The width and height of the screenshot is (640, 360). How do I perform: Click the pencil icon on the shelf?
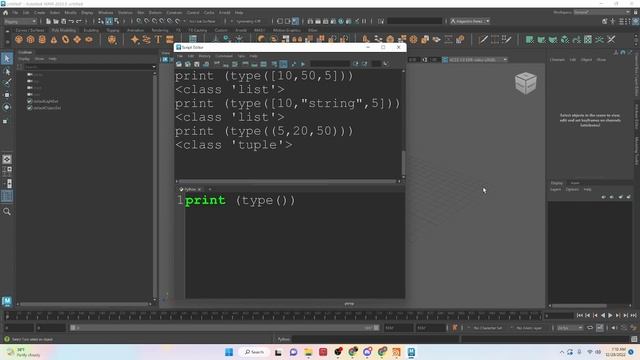click(x=483, y=40)
